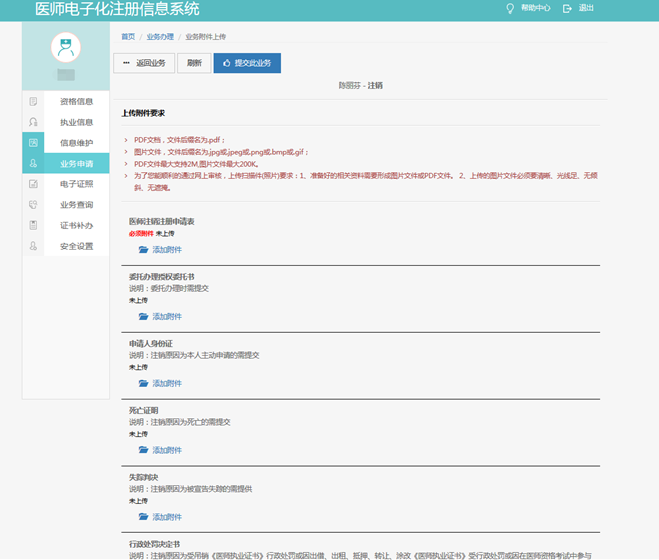659x560 pixels.
Task: Add attachment for 委托办理授权委托书
Action: tap(160, 316)
